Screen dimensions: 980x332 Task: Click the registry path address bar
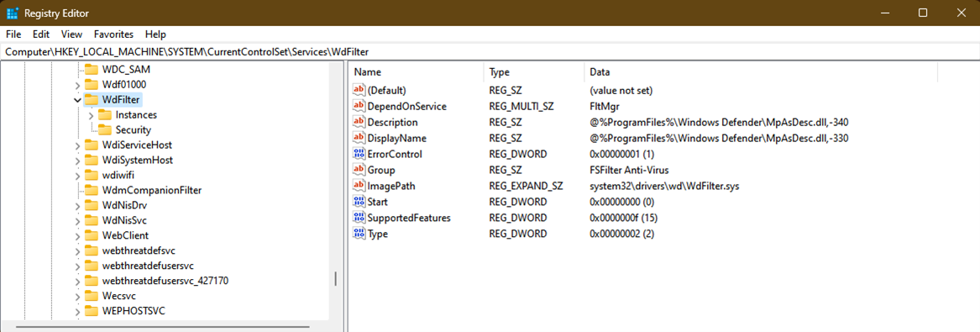[490, 52]
